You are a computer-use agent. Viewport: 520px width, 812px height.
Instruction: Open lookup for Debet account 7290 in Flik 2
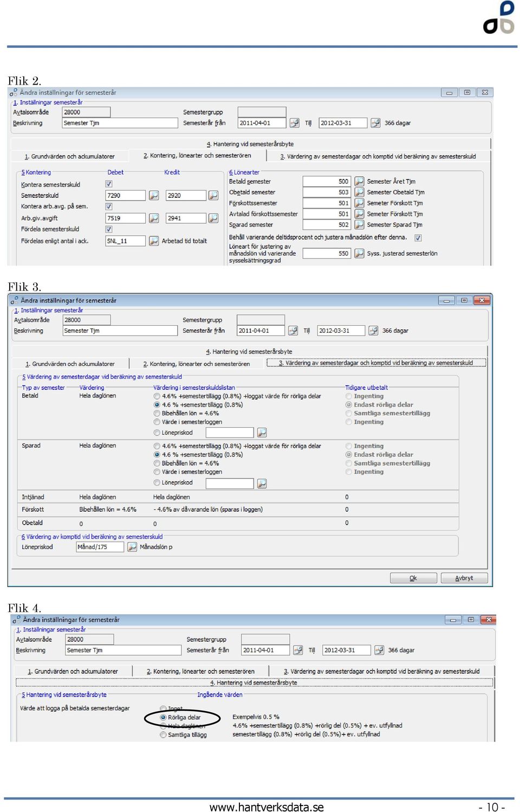coord(154,195)
